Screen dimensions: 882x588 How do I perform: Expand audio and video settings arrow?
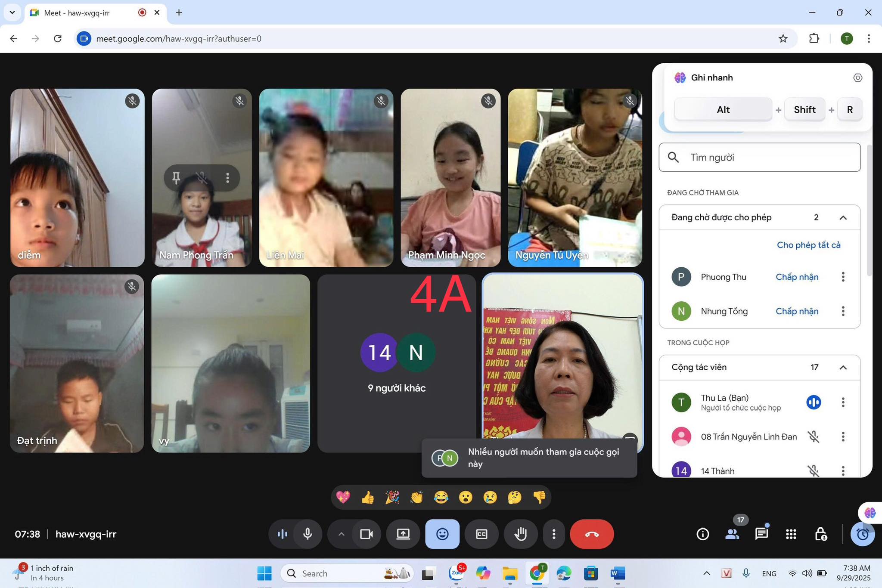click(x=341, y=534)
